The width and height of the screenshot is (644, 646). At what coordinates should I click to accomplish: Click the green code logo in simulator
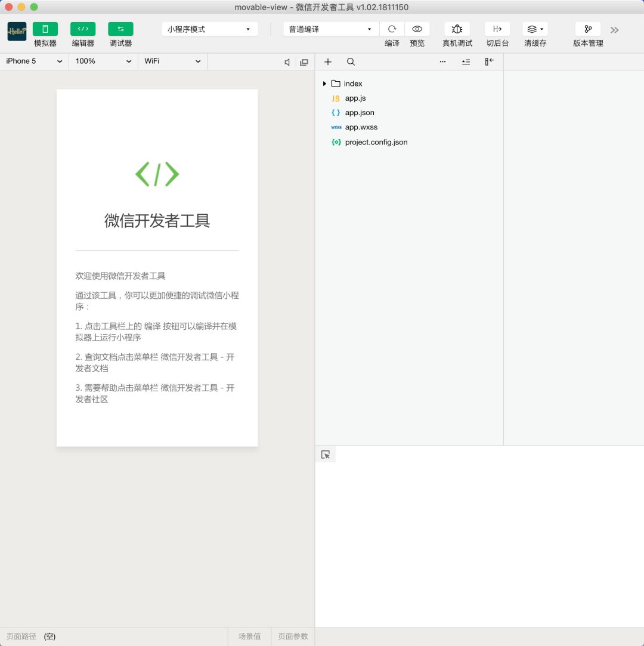point(157,174)
